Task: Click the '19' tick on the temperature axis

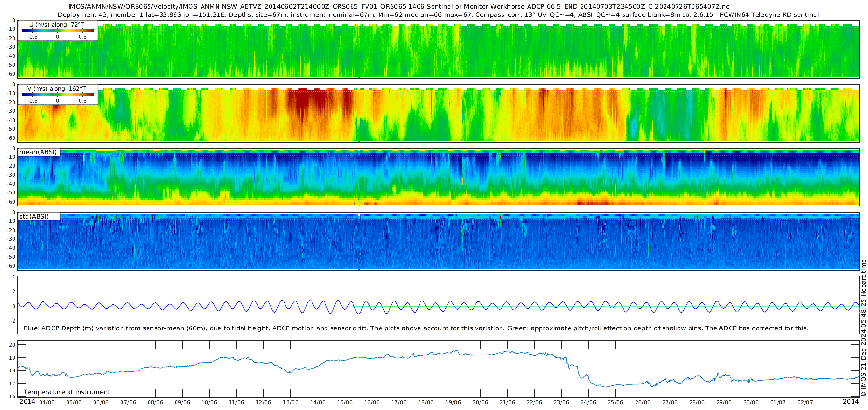Action: click(x=13, y=358)
